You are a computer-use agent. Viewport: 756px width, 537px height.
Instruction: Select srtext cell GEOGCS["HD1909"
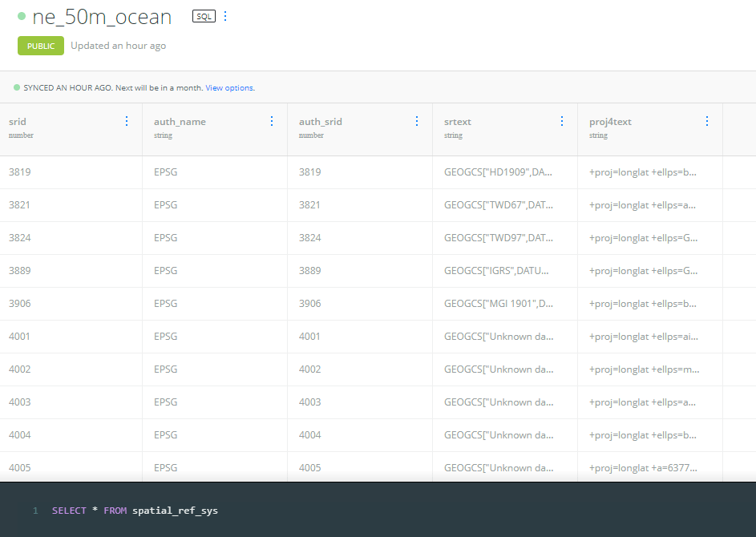coord(505,172)
